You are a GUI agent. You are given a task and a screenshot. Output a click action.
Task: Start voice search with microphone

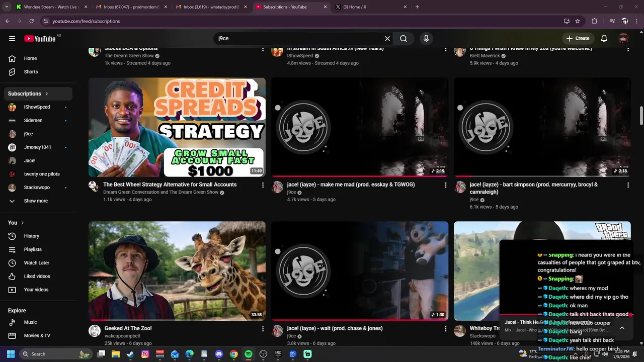coord(426,38)
